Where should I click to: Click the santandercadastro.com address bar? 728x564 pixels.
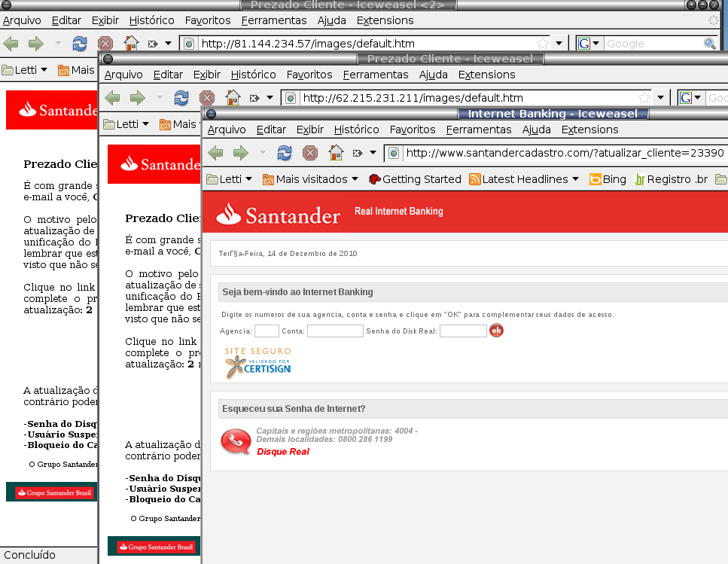(564, 153)
